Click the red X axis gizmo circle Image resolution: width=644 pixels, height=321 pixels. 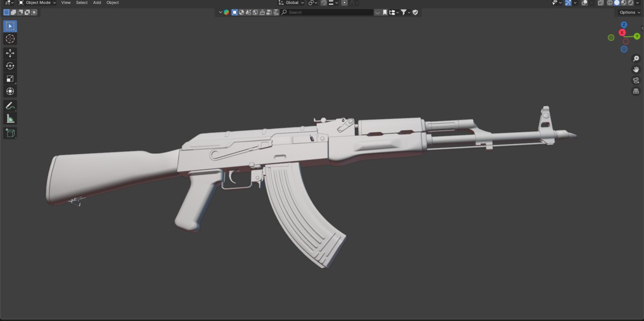click(x=622, y=33)
